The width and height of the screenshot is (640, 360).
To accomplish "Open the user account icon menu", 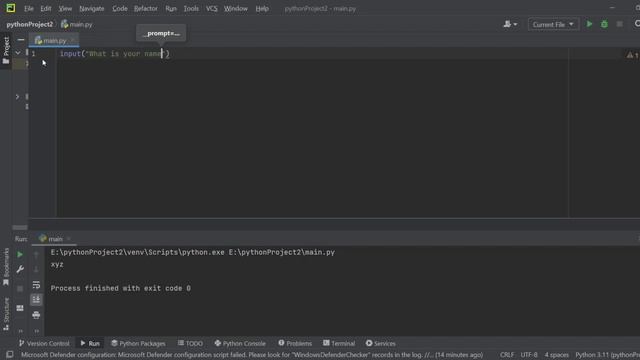I will (510, 24).
